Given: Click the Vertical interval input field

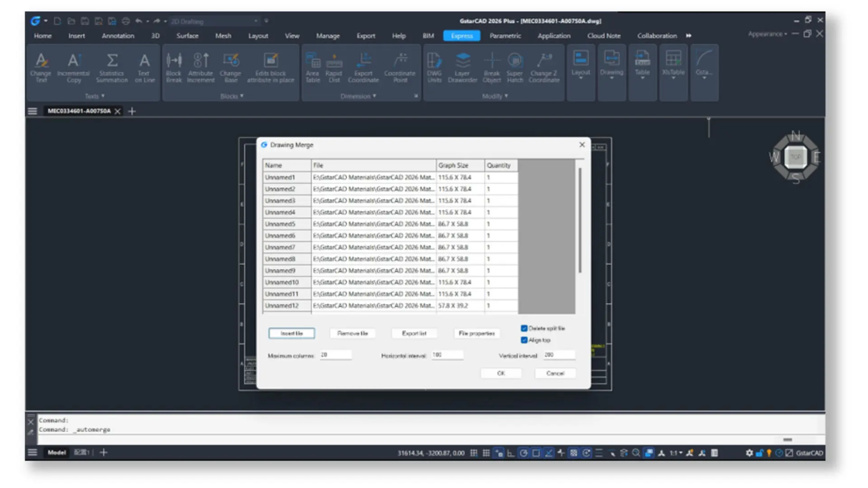Looking at the screenshot, I should point(559,355).
